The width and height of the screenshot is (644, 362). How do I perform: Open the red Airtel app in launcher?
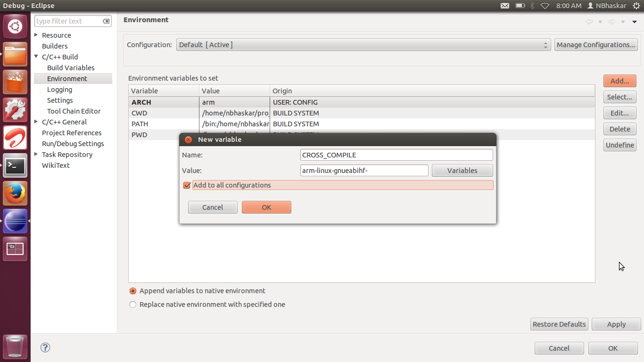point(15,138)
